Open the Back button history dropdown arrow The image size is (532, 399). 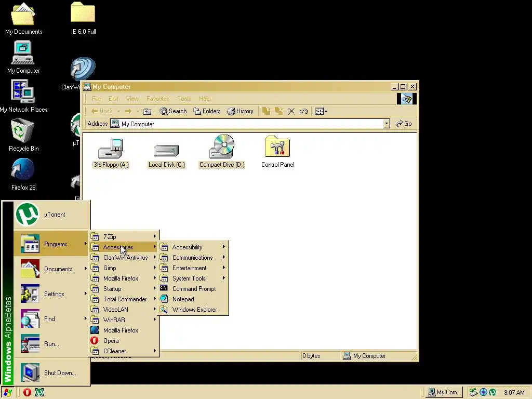click(x=118, y=111)
